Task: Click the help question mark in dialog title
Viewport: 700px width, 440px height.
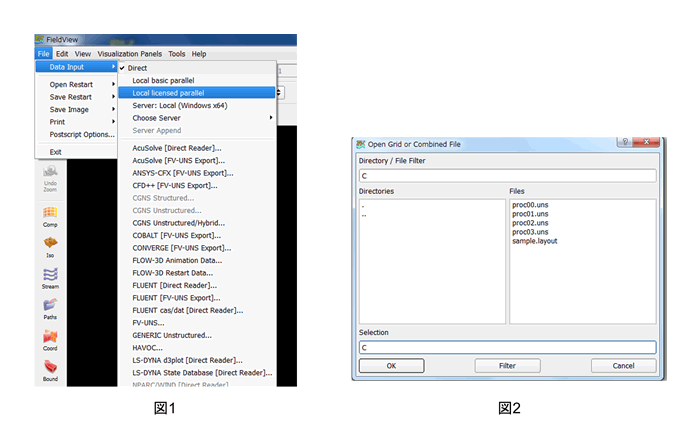Action: 622,144
